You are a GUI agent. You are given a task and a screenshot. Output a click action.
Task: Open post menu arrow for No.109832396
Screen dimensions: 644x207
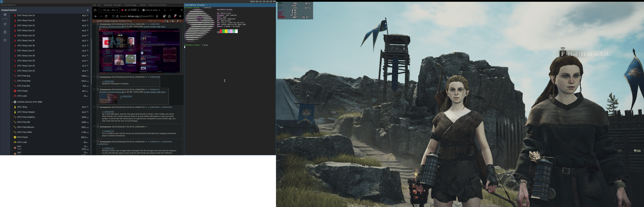(146, 24)
